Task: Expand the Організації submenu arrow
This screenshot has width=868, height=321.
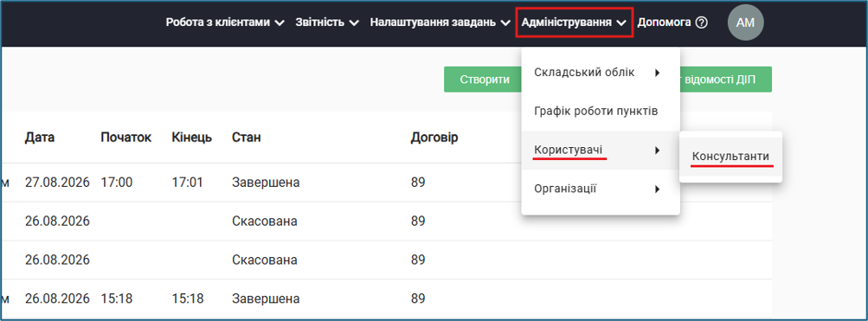Action: (x=657, y=189)
